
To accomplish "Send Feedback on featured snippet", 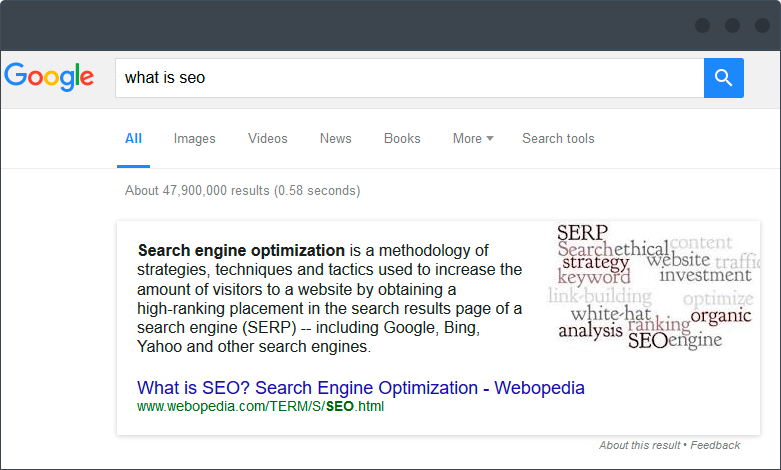I will (x=715, y=445).
